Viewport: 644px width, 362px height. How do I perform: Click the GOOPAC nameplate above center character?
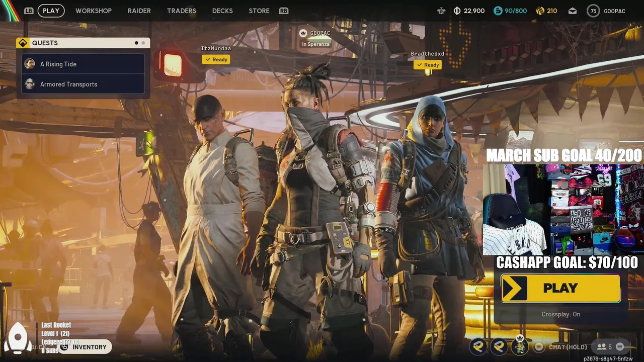[x=320, y=33]
